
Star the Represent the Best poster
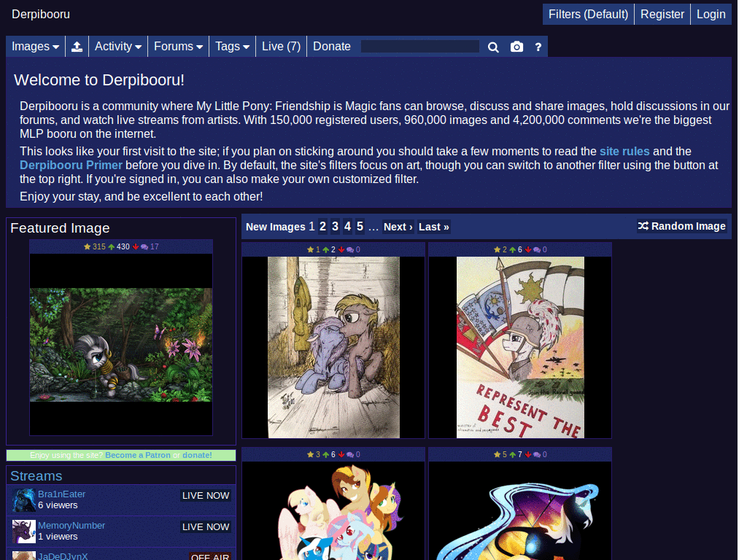point(500,249)
